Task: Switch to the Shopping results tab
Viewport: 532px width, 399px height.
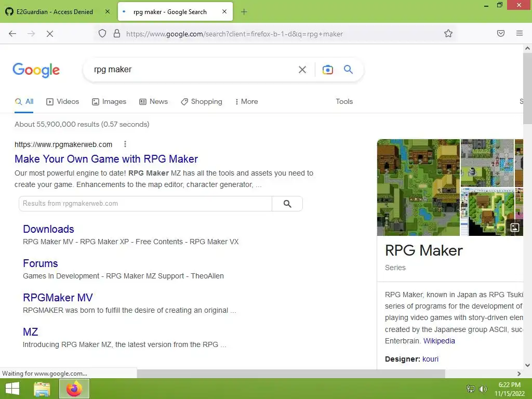Action: [202, 101]
